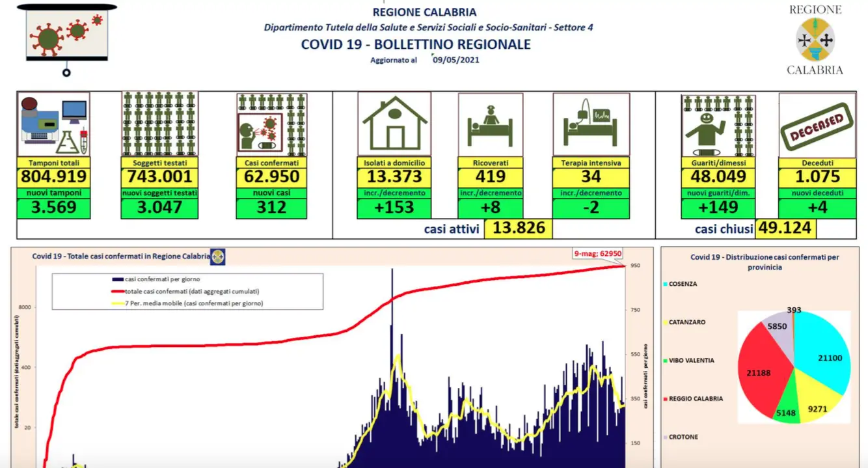Click the infected person icon above Casi confermati
Image resolution: width=868 pixels, height=468 pixels.
point(271,125)
